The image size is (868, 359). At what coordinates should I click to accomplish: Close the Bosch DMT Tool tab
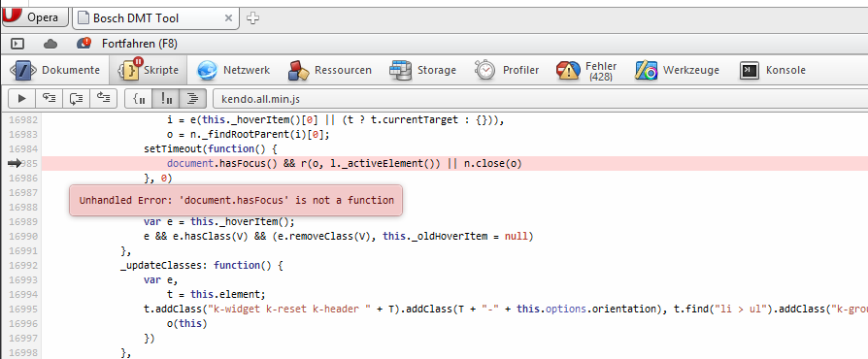point(228,18)
